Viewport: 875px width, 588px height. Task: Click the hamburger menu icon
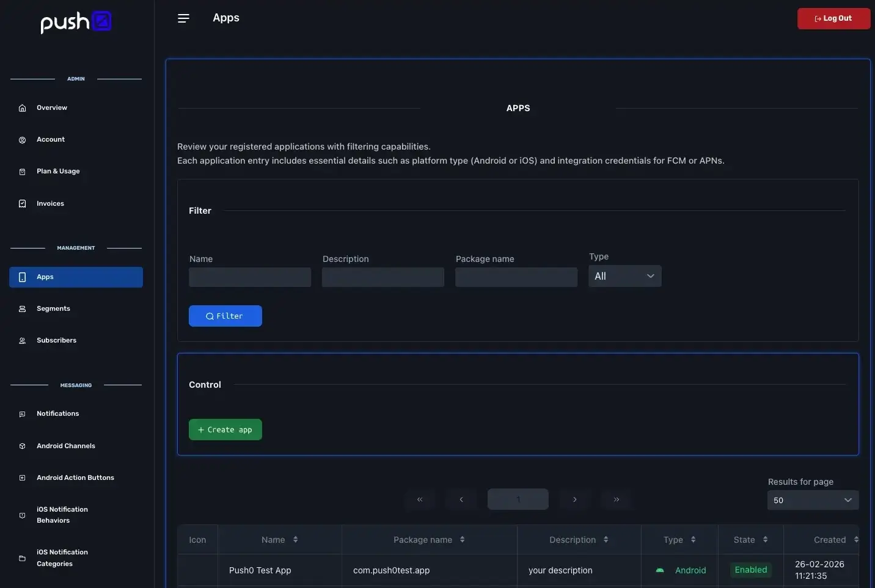[x=183, y=18]
